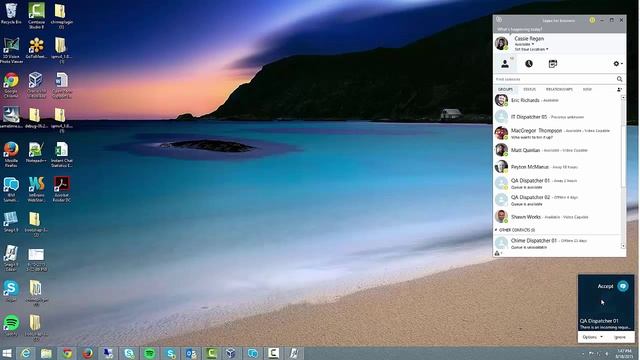Open the call forwarding menu at window bottom
The height and width of the screenshot is (360, 640).
tap(498, 253)
